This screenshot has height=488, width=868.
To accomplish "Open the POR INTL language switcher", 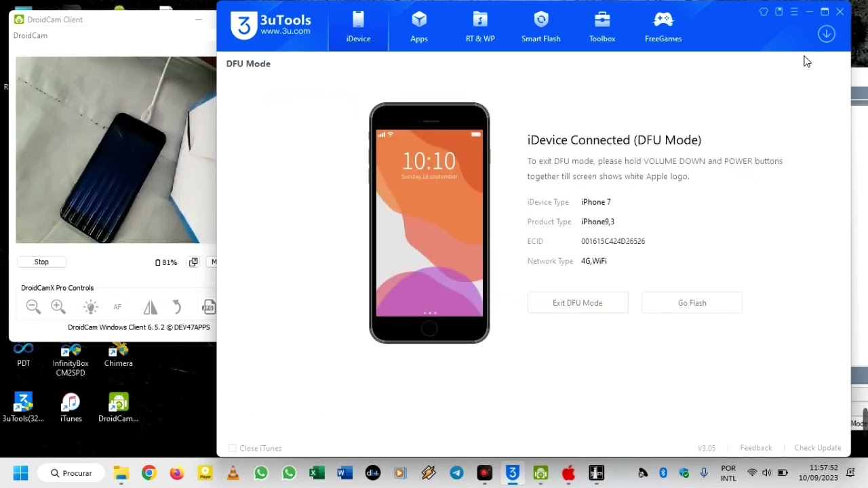I will point(728,473).
